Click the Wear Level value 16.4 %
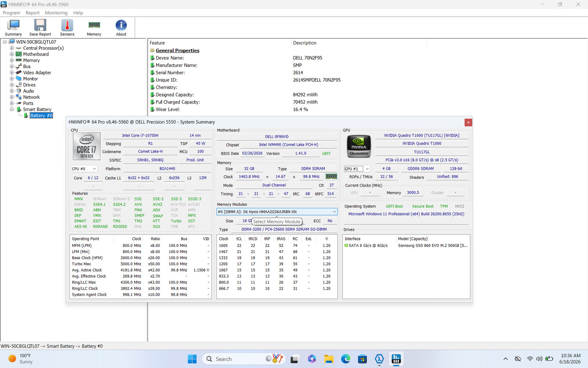Image resolution: width=588 pixels, height=368 pixels. point(301,109)
